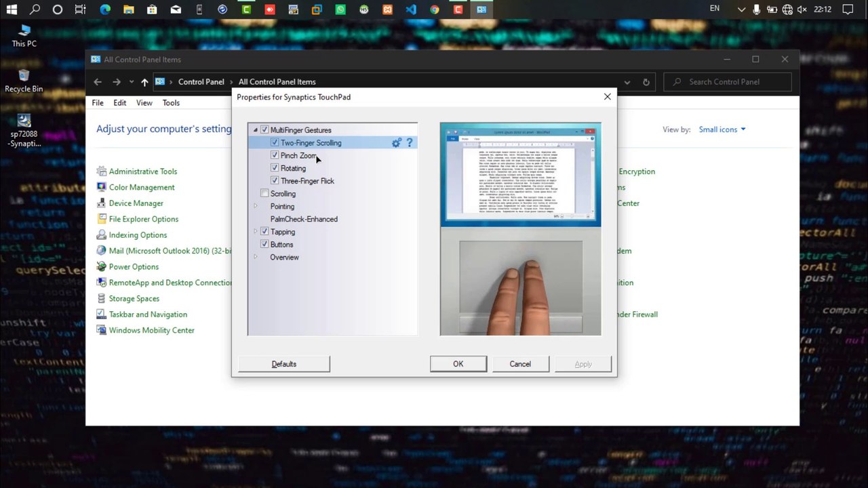868x488 pixels.
Task: Launch Microsoft Edge from the taskbar
Action: 105,9
